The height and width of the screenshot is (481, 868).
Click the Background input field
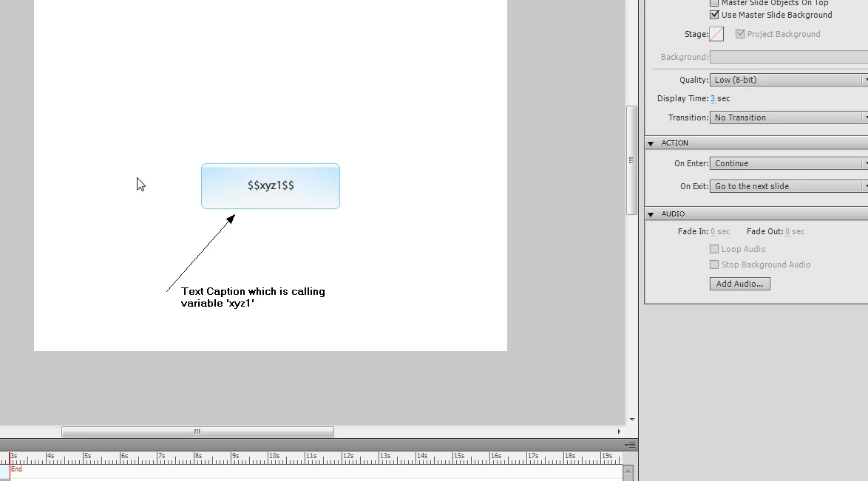click(x=789, y=57)
